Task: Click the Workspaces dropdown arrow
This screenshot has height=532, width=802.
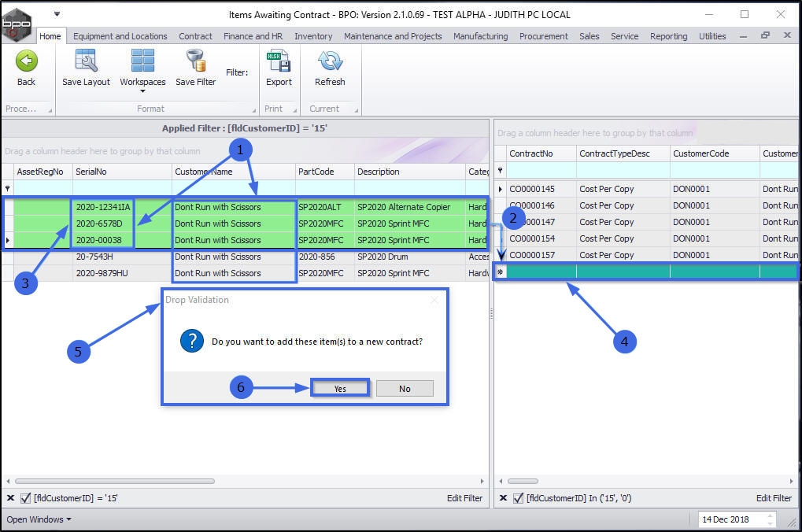Action: (x=142, y=91)
